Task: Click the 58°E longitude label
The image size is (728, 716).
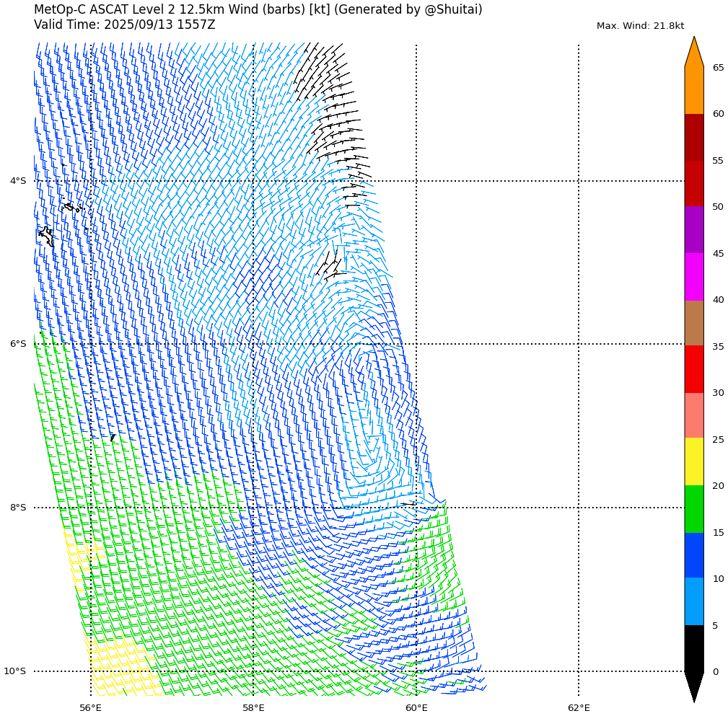Action: [253, 707]
